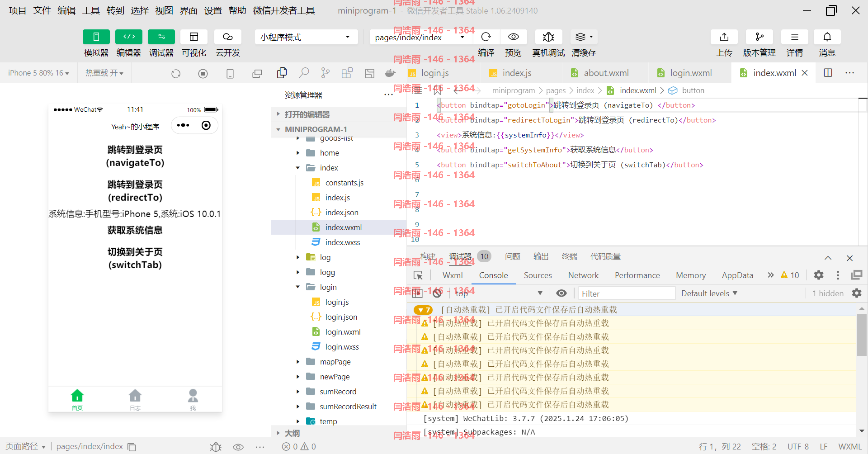Open the search icon in the sidebar
The height and width of the screenshot is (454, 868).
pos(304,73)
